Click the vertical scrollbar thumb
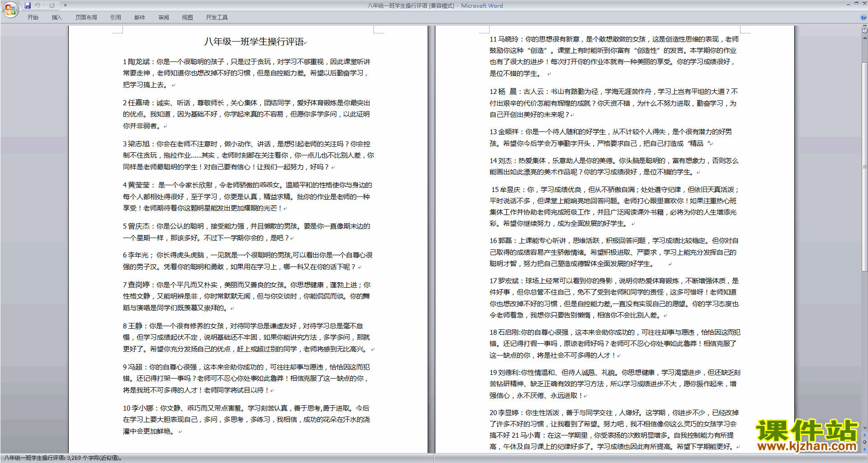The image size is (868, 463). (x=865, y=167)
